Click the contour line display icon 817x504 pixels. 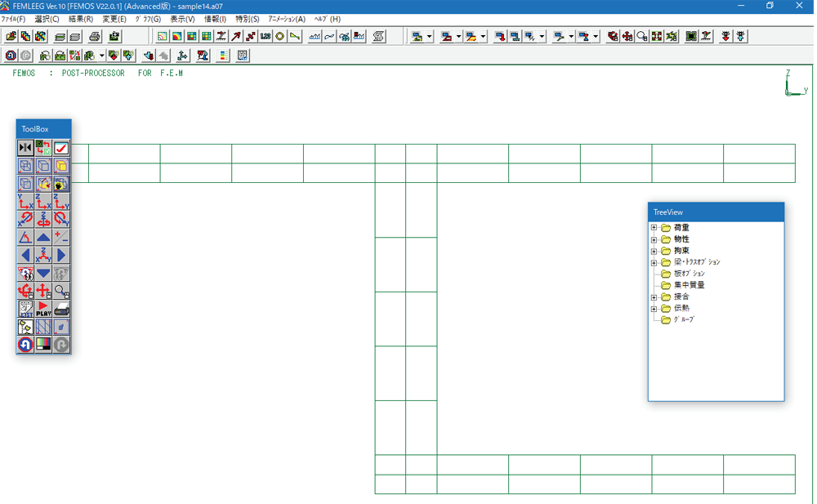[162, 37]
